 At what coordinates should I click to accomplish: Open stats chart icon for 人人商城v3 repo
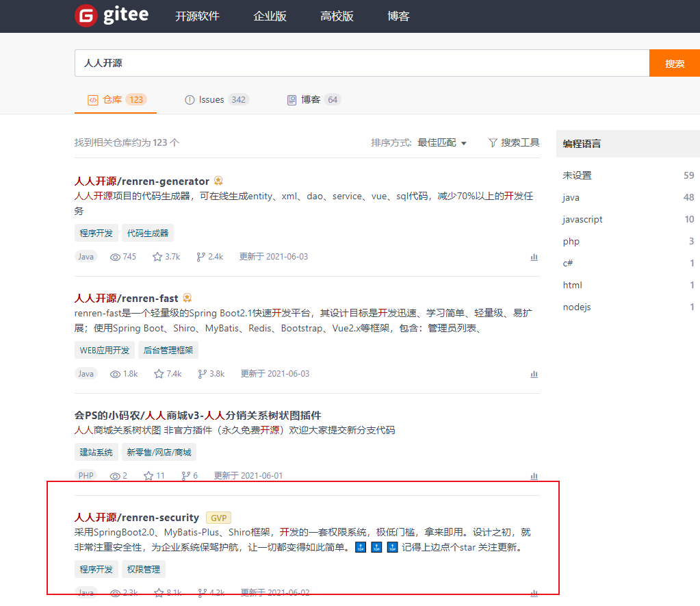click(534, 476)
